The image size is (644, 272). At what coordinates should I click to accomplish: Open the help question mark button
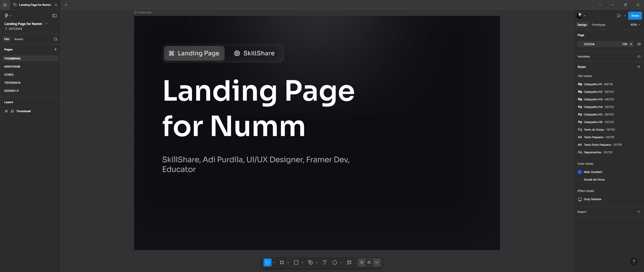pyautogui.click(x=634, y=261)
